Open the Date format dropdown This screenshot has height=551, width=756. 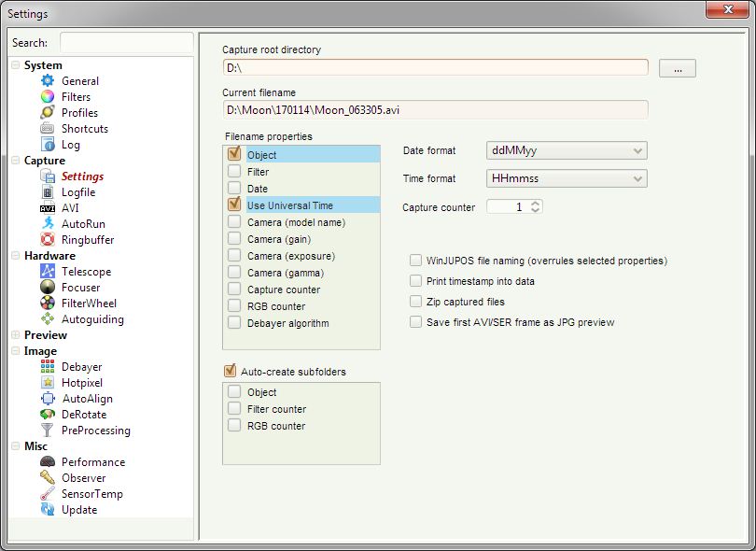(x=567, y=150)
